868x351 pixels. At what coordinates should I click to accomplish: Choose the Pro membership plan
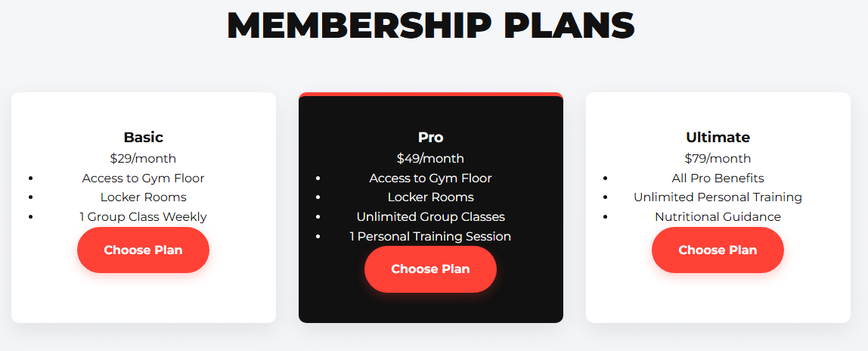pos(430,269)
